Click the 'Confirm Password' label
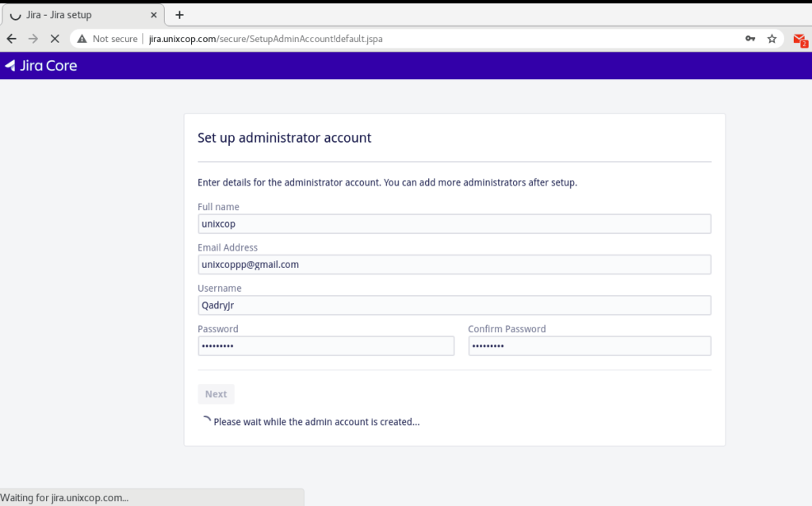Image resolution: width=812 pixels, height=506 pixels. pos(507,329)
